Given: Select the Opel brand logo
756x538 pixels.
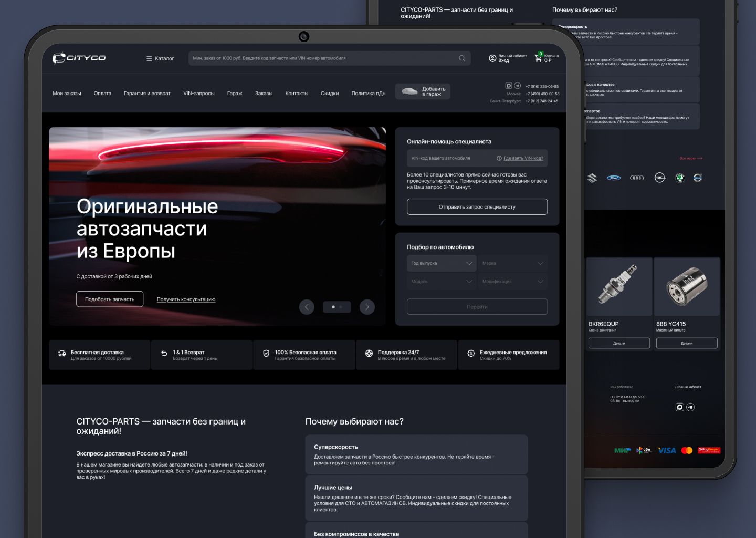Looking at the screenshot, I should coord(659,178).
